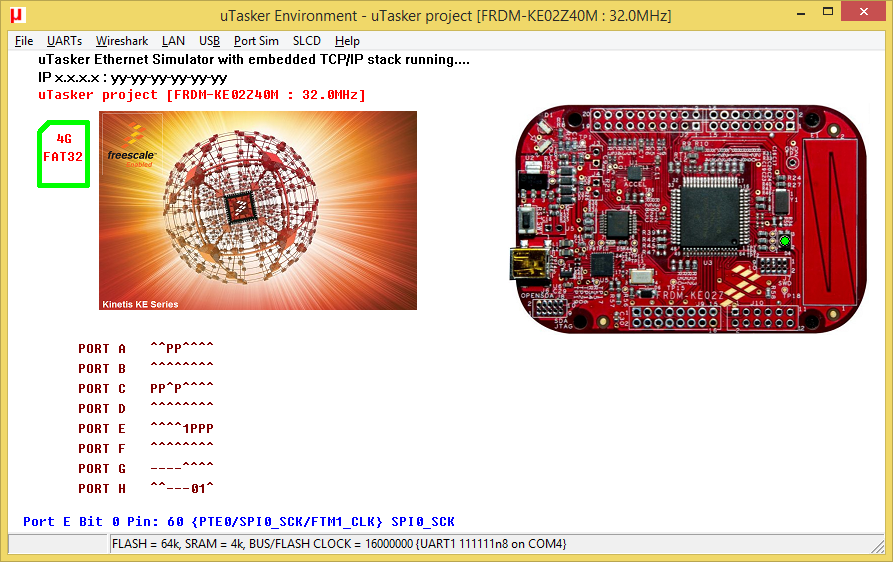
Task: Open the File menu
Action: (x=23, y=41)
